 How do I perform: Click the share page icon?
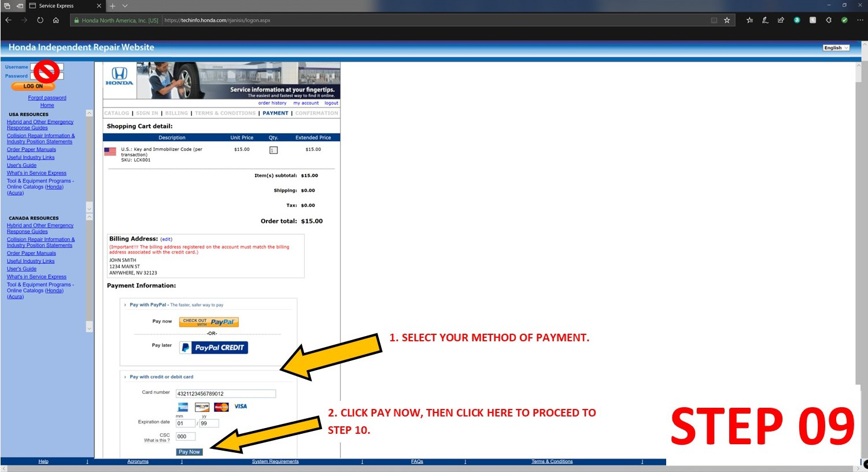[x=781, y=20]
